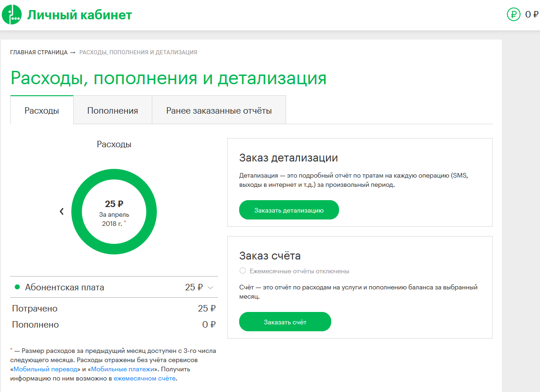Click the Главная страница breadcrumb
The height and width of the screenshot is (392, 540).
click(39, 52)
